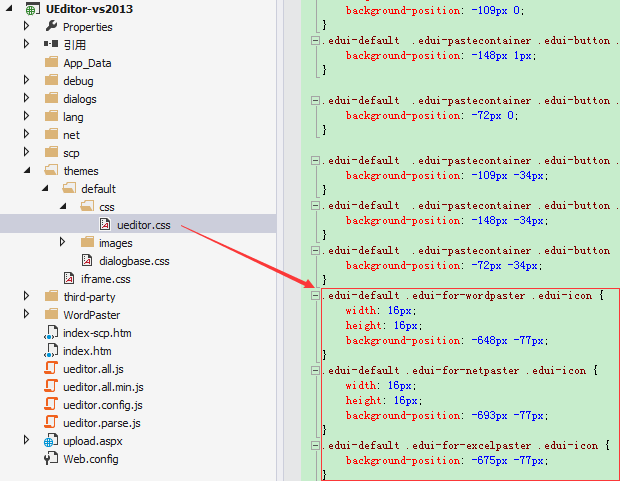The image size is (620, 481).
Task: Click the Web.config file icon
Action: [51, 458]
